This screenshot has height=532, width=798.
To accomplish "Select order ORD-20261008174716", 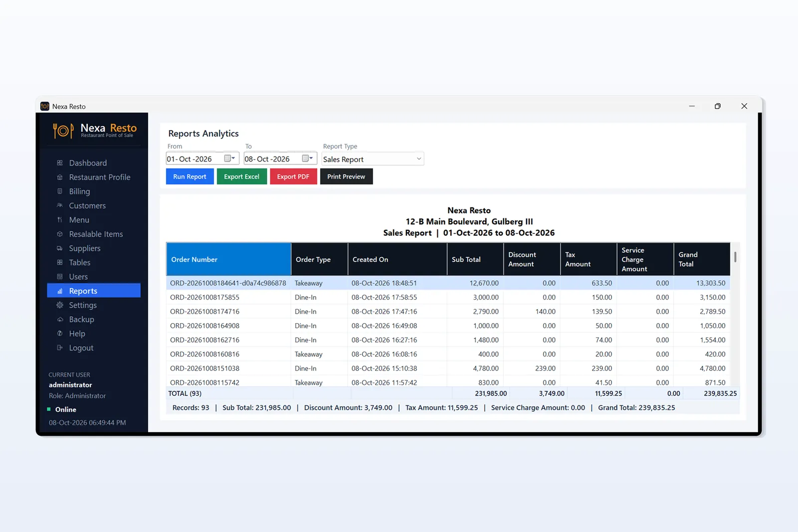I will tap(448, 312).
